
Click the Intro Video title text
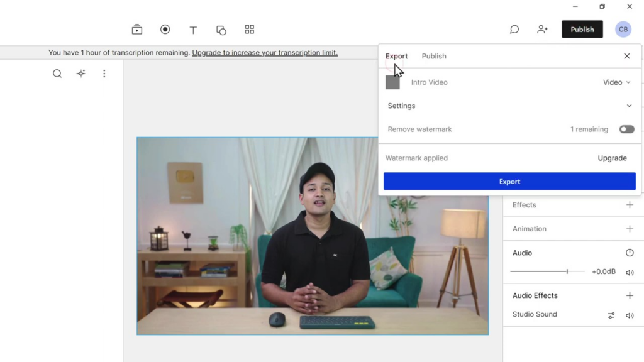point(429,82)
